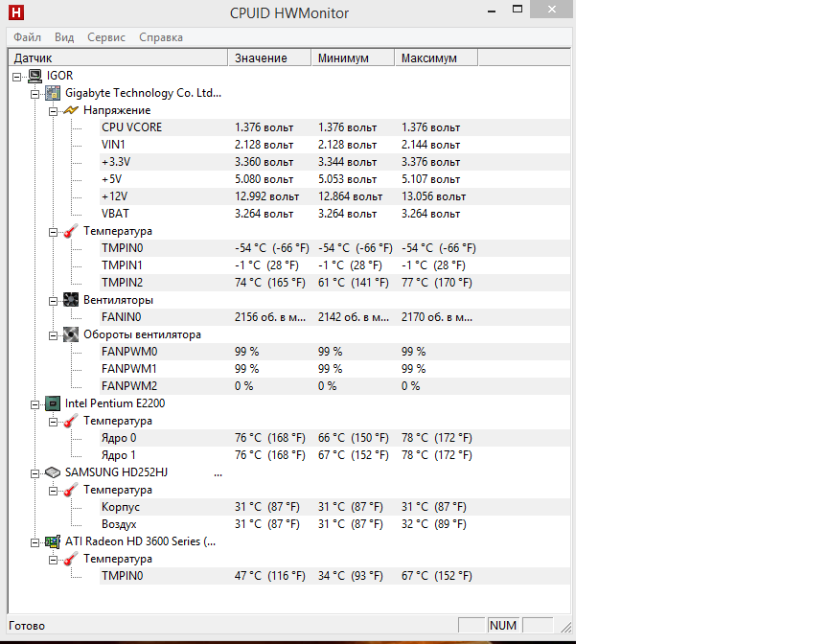The image size is (828, 644).
Task: Click the NUM status bar indicator
Action: pyautogui.click(x=503, y=626)
